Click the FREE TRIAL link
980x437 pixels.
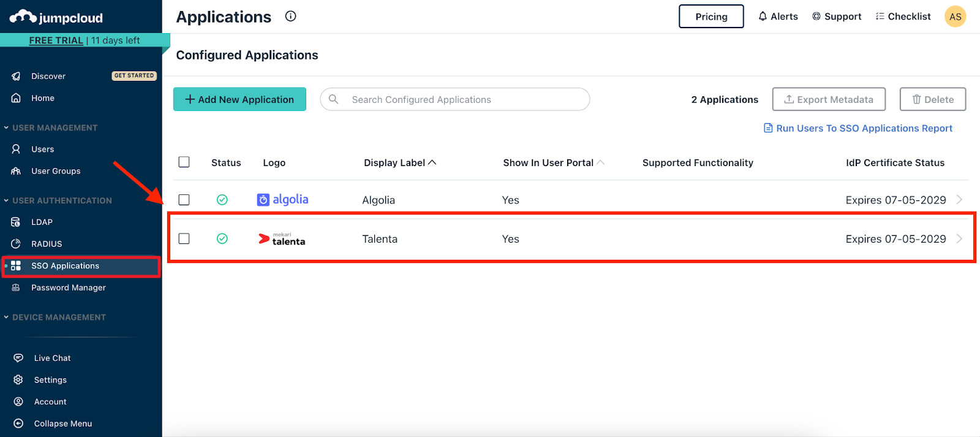(x=56, y=40)
